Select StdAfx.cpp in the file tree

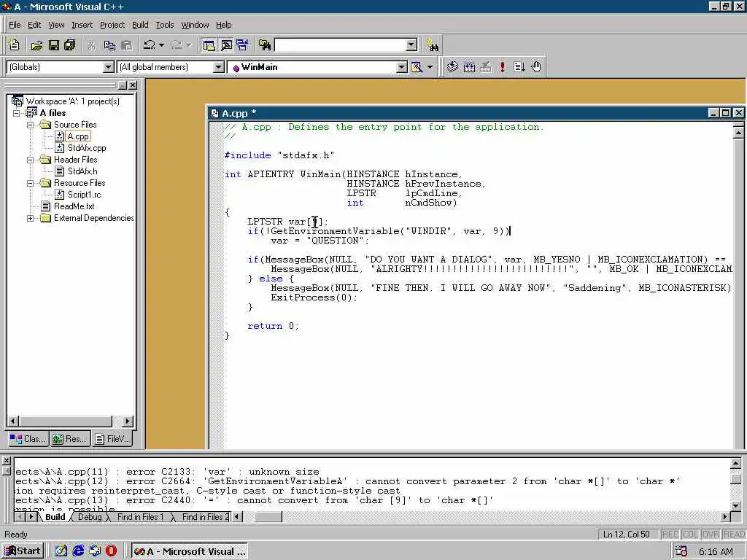(87, 148)
